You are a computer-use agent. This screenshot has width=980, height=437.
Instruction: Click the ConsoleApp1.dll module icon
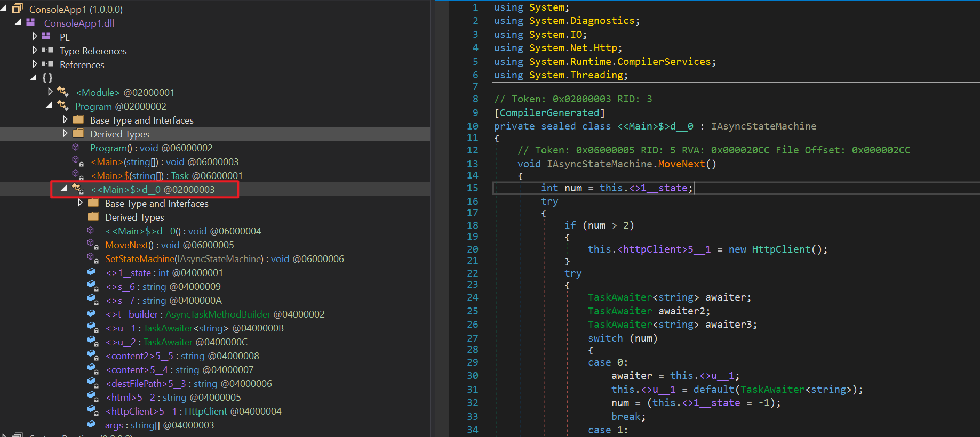tap(31, 22)
